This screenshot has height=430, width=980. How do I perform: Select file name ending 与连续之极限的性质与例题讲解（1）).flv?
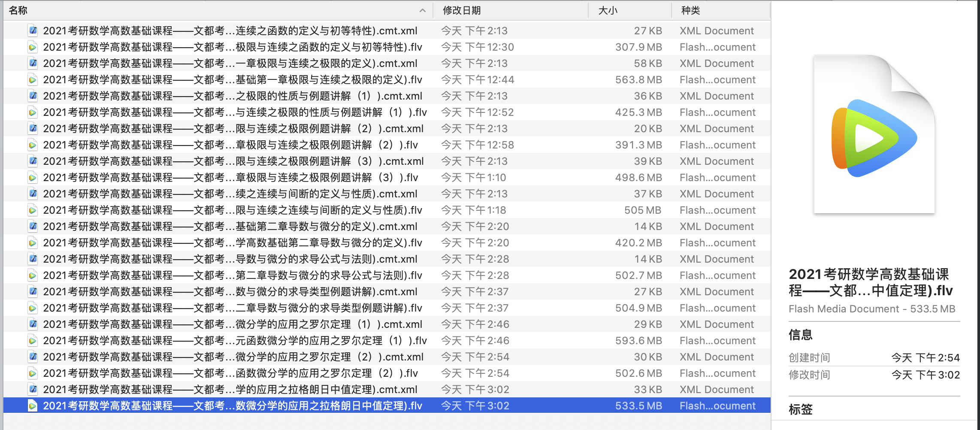pos(235,112)
